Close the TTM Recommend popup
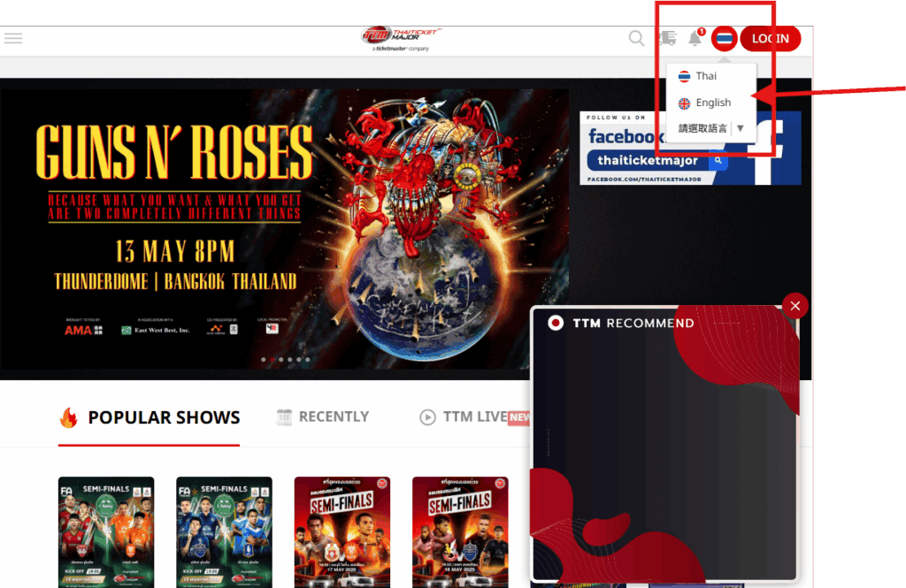 (795, 306)
